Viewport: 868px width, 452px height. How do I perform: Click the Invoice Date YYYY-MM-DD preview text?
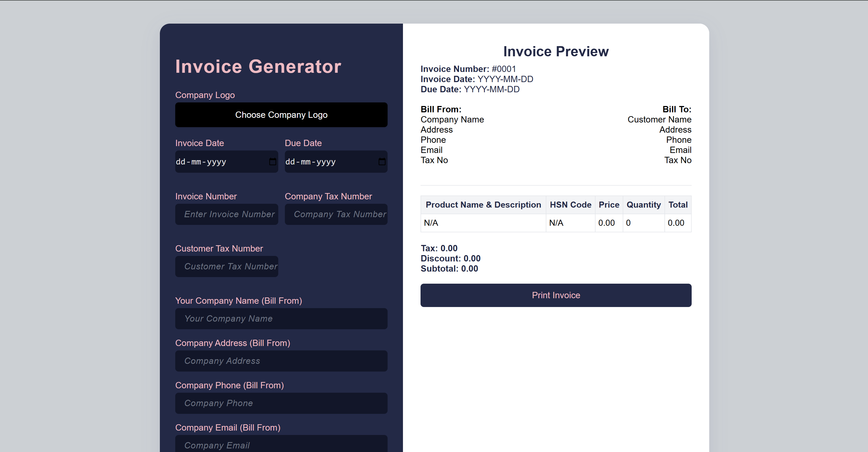pyautogui.click(x=505, y=79)
